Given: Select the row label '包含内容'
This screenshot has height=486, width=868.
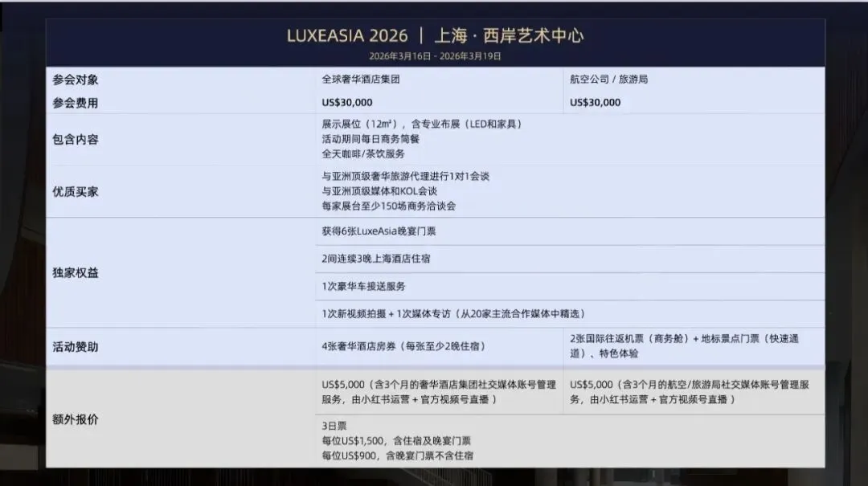Looking at the screenshot, I should point(76,140).
